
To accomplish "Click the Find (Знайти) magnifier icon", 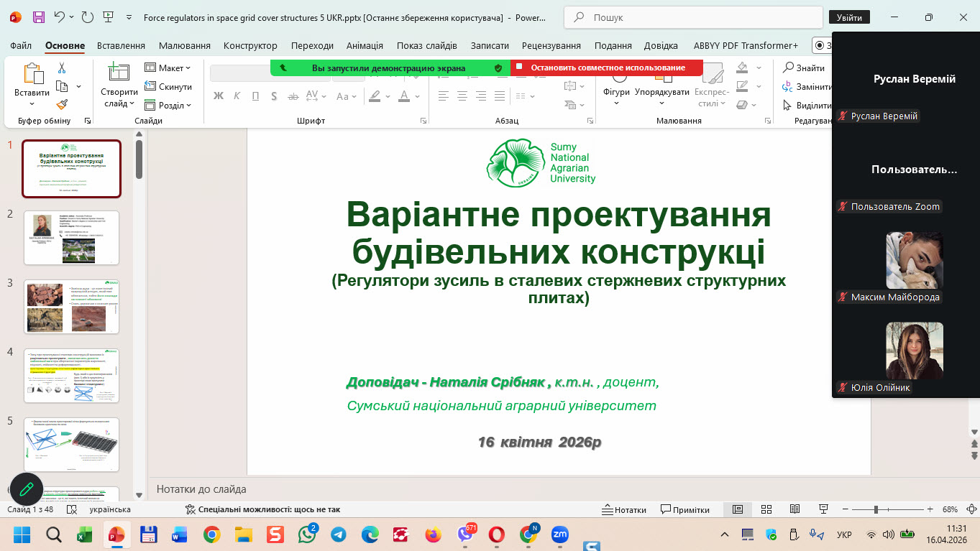I will (788, 68).
